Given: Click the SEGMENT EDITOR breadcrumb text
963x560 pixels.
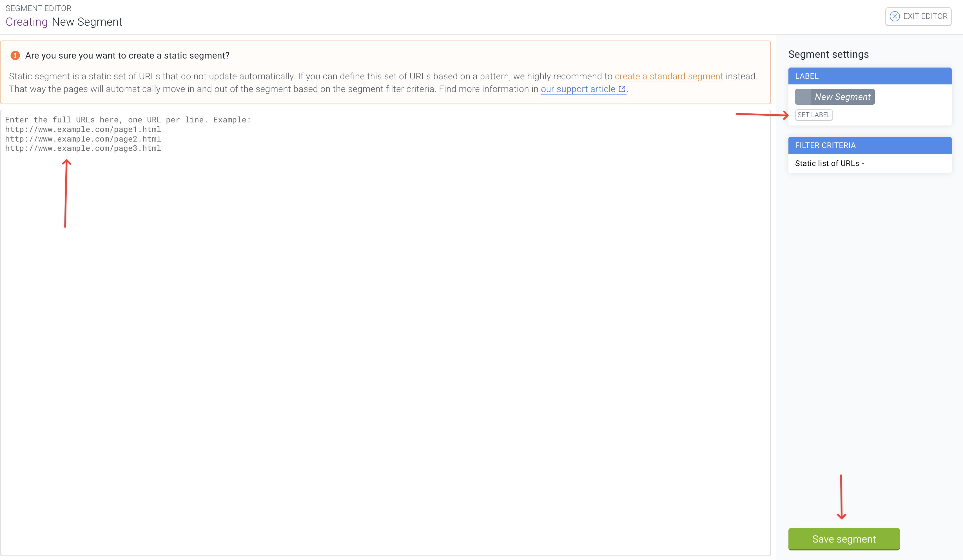Looking at the screenshot, I should (x=38, y=8).
